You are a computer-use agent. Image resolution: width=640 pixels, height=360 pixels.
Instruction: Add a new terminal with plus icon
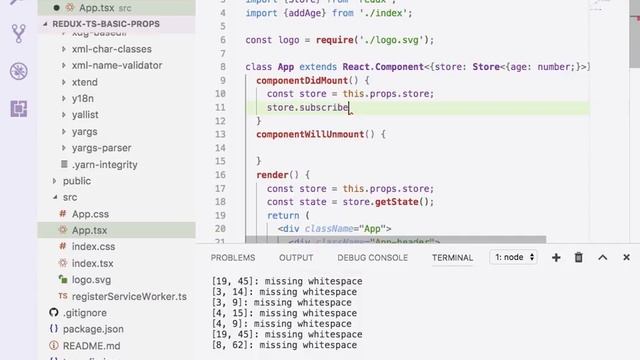tap(556, 258)
